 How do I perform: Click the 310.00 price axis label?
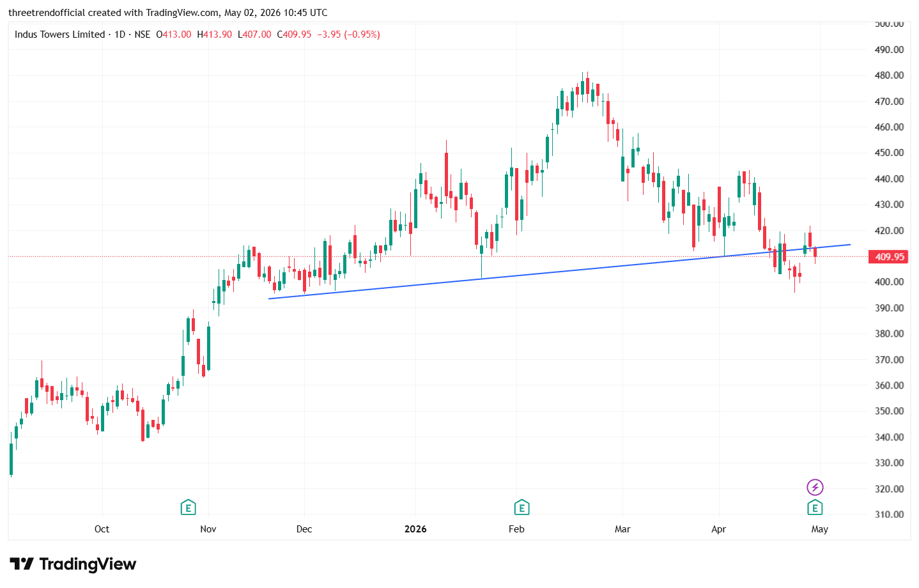[889, 514]
